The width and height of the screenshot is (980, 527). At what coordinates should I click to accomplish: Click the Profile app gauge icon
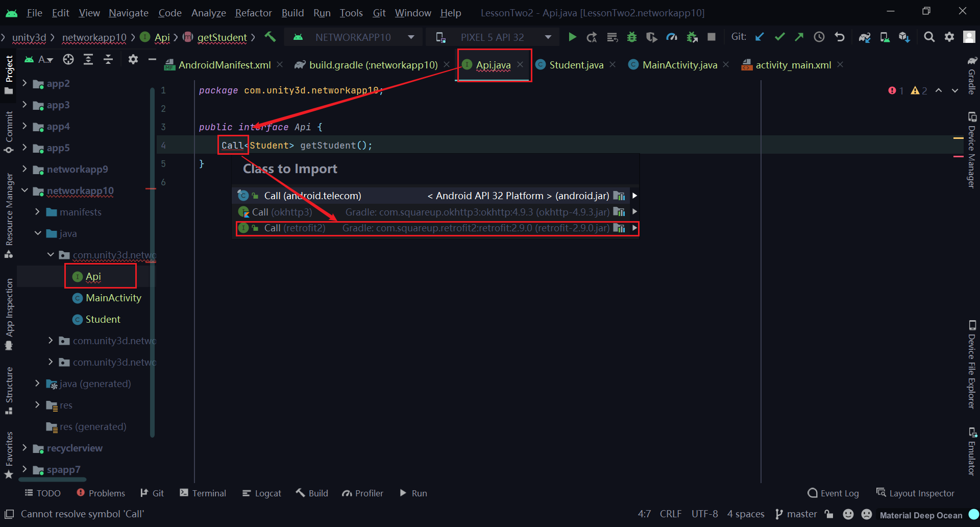pos(672,37)
